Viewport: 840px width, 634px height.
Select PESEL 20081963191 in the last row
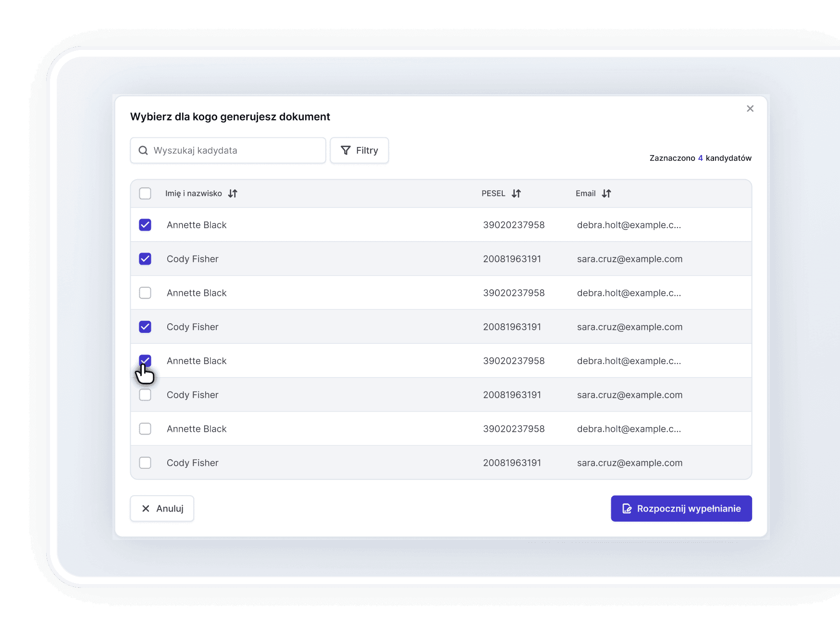pos(512,463)
